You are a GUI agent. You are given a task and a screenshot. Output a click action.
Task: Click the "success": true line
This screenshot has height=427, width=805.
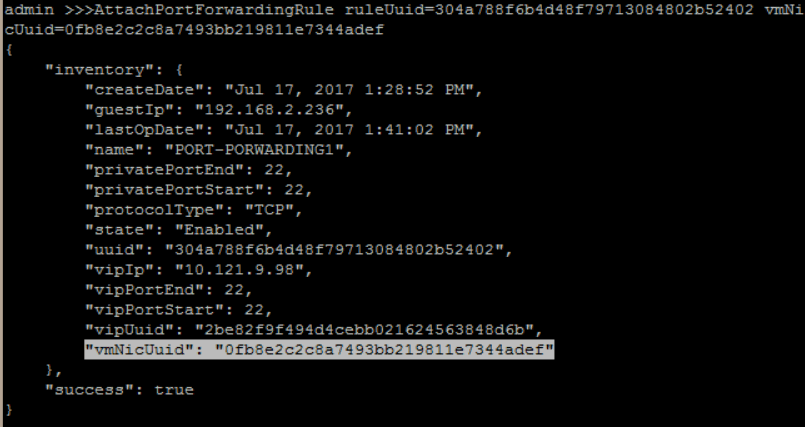tap(119, 390)
